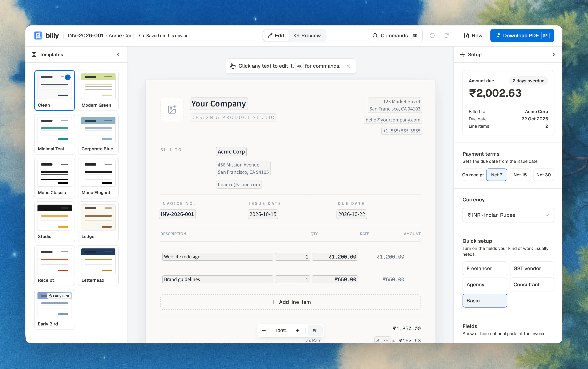Viewport: 588px width, 369px height.
Task: Click the redo arrow icon
Action: [x=446, y=35]
